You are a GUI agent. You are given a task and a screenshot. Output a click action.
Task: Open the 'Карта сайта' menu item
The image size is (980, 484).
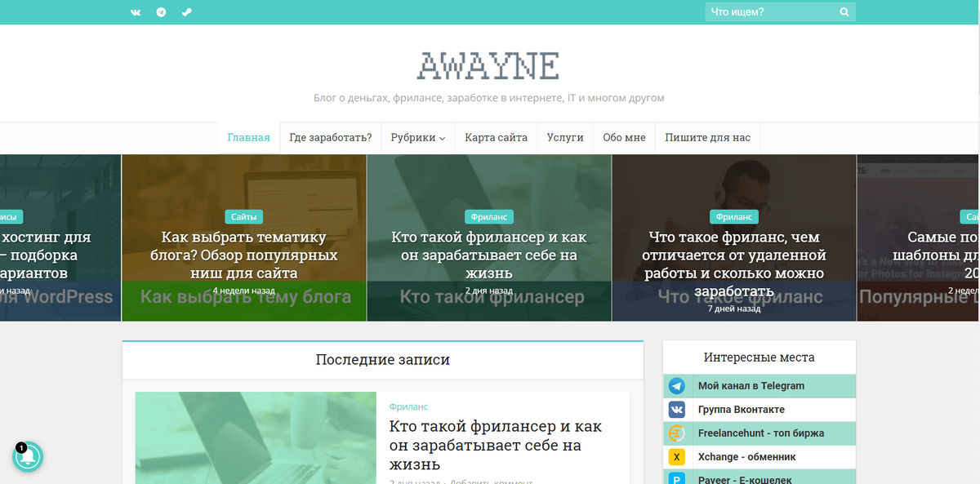tap(496, 137)
